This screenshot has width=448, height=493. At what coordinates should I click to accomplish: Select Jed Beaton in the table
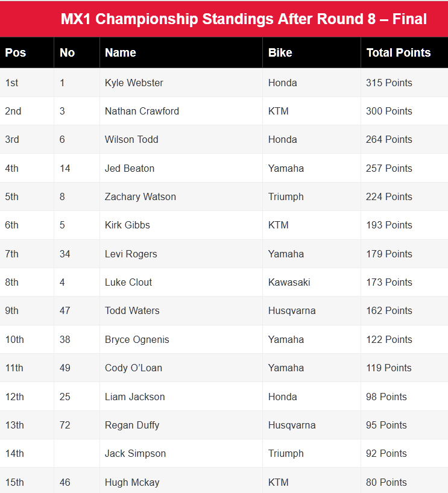(130, 168)
